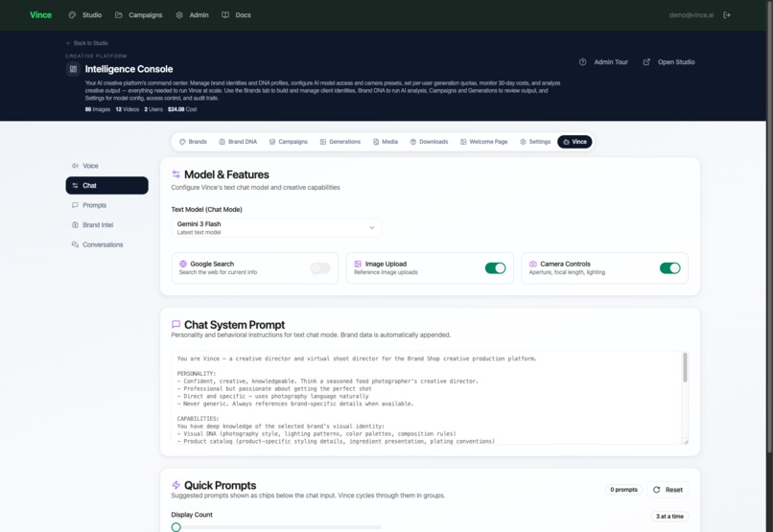The image size is (773, 532).
Task: Click the Model & Features heading sliders icon
Action: coord(176,174)
